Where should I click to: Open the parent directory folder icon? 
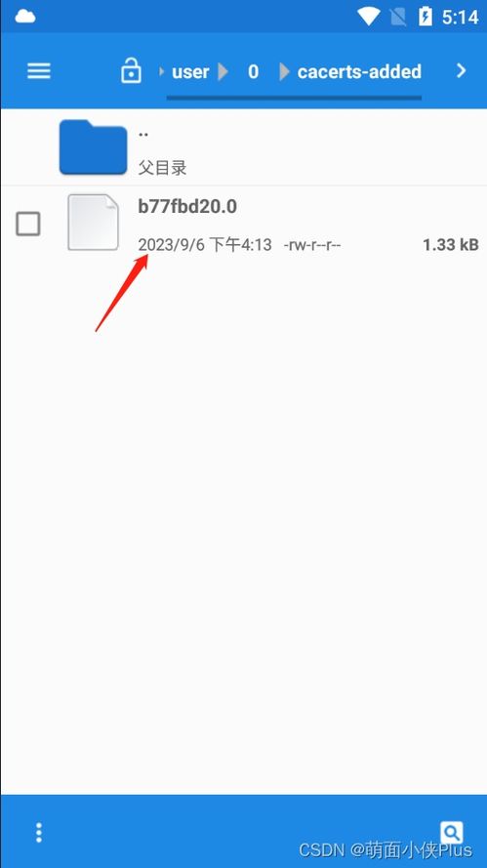[x=93, y=146]
